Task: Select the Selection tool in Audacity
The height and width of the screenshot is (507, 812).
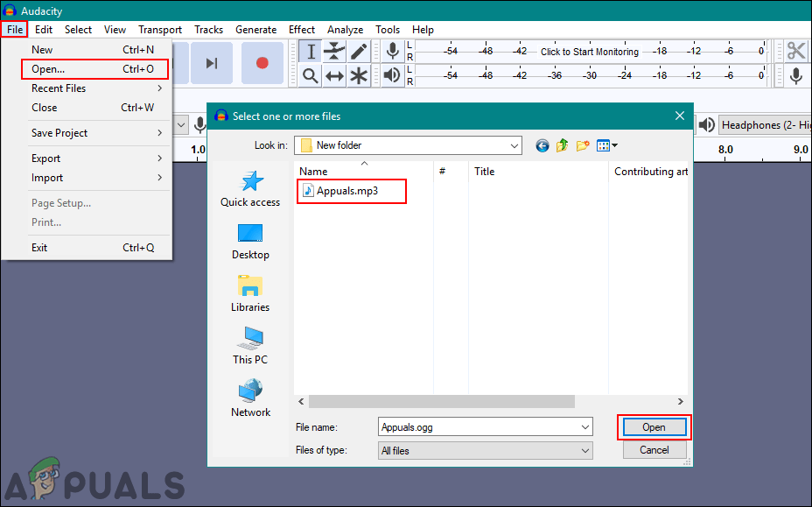Action: tap(310, 51)
